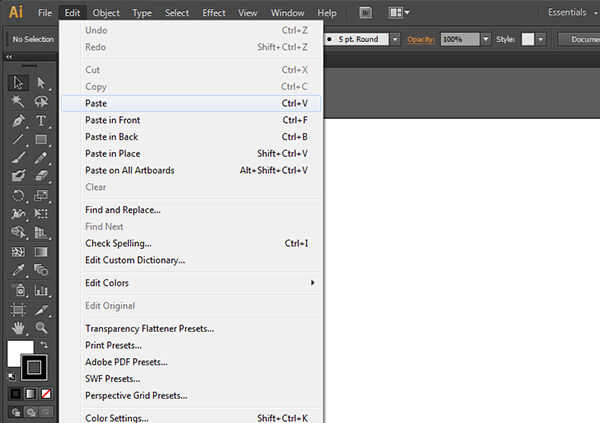Image resolution: width=600 pixels, height=423 pixels.
Task: Open the opacity percentage dropdown arrow
Action: coord(486,39)
